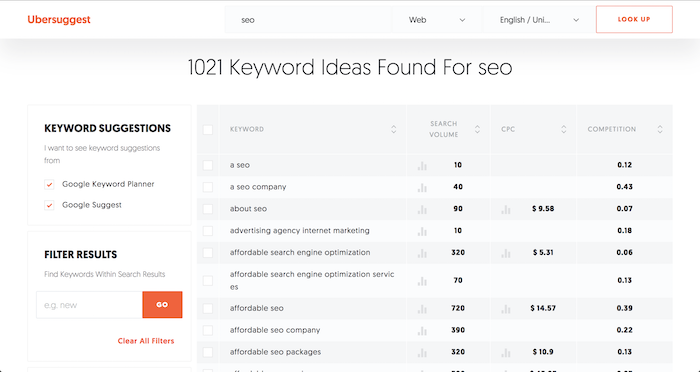Show CPC chart icon for 'affordable seo'
The width and height of the screenshot is (700, 372).
[x=506, y=309]
